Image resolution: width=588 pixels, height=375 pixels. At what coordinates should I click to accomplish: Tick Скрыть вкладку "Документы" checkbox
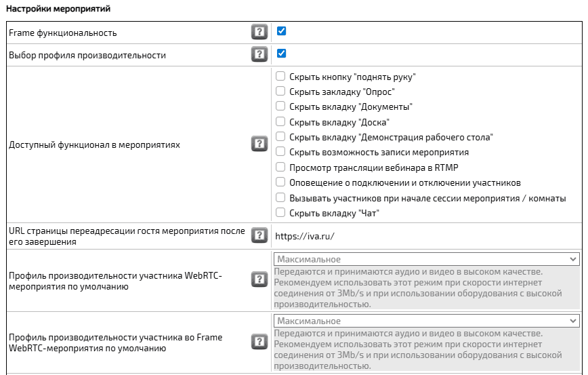tap(280, 106)
